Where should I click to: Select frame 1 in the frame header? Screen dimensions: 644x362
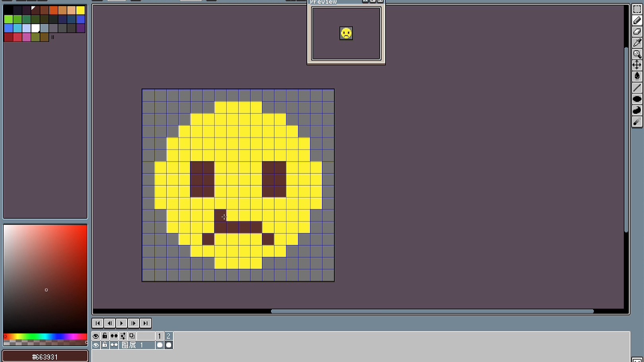[160, 336]
